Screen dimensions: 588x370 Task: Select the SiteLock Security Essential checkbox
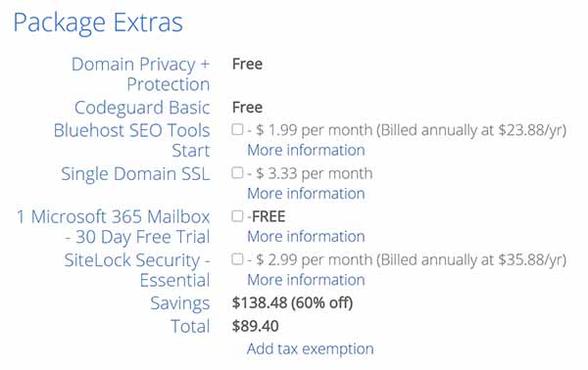[237, 259]
